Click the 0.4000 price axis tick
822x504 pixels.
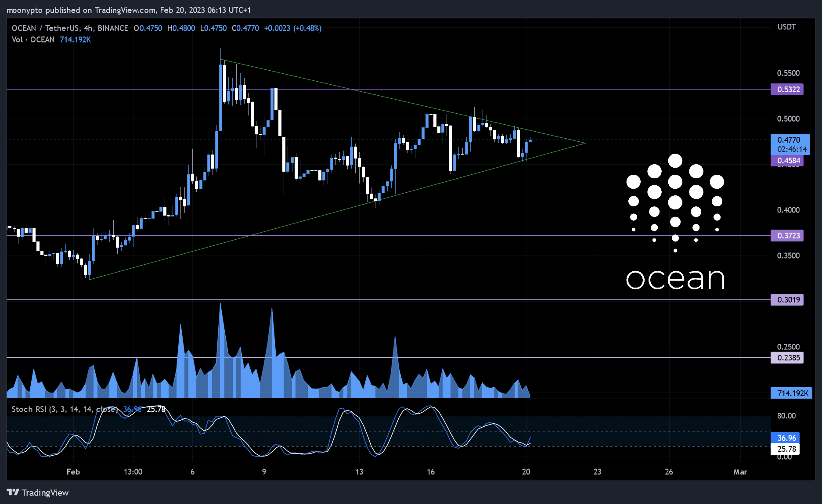pyautogui.click(x=789, y=210)
